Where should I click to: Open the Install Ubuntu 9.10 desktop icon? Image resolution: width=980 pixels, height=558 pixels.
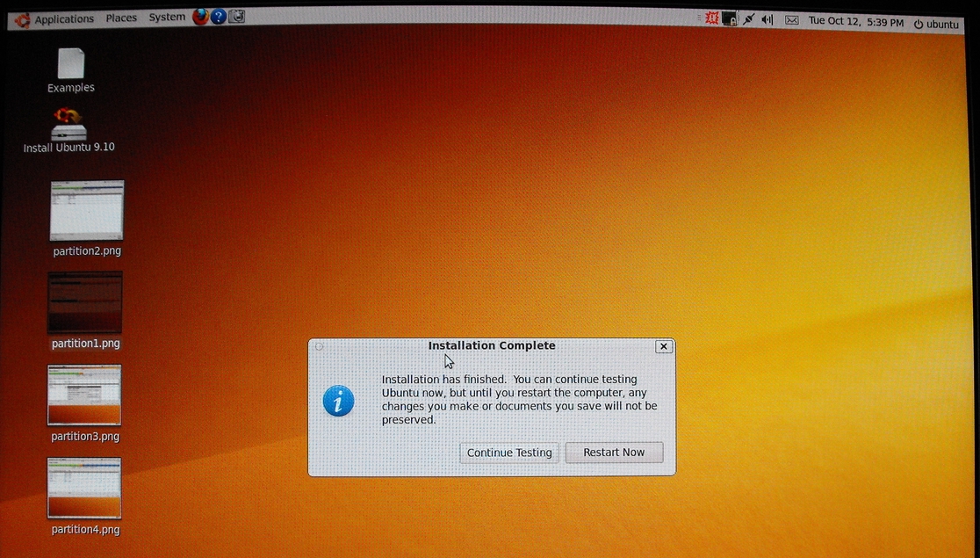coord(68,126)
